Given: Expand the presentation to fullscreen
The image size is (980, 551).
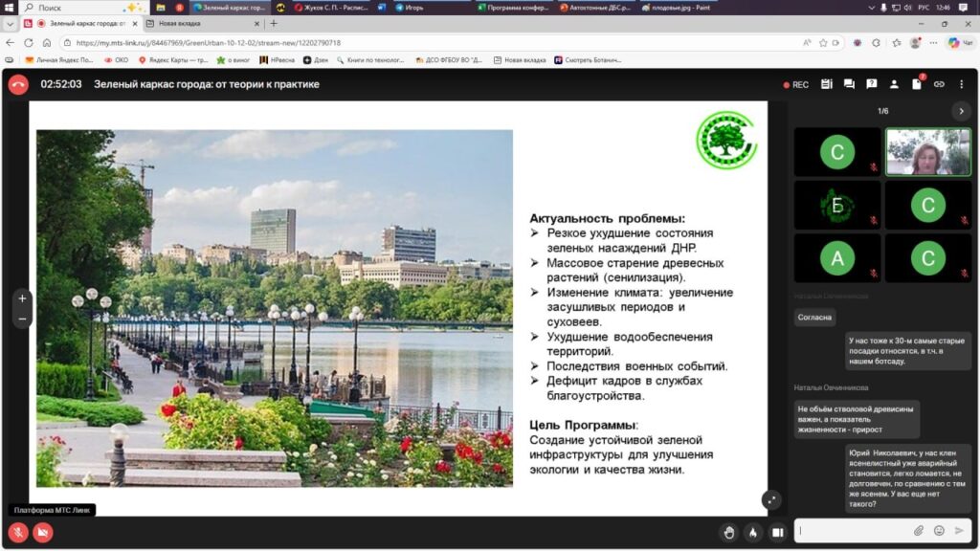Looking at the screenshot, I should [770, 499].
